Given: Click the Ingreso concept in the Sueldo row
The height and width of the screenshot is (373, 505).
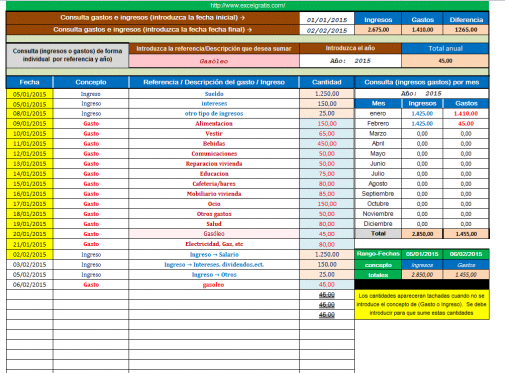Looking at the screenshot, I should click(x=91, y=94).
